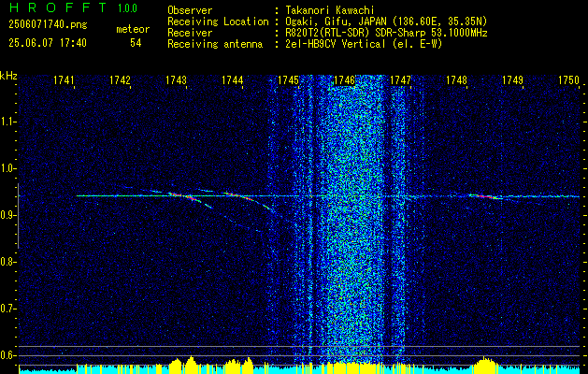Click time marker 1743

[x=176, y=80]
